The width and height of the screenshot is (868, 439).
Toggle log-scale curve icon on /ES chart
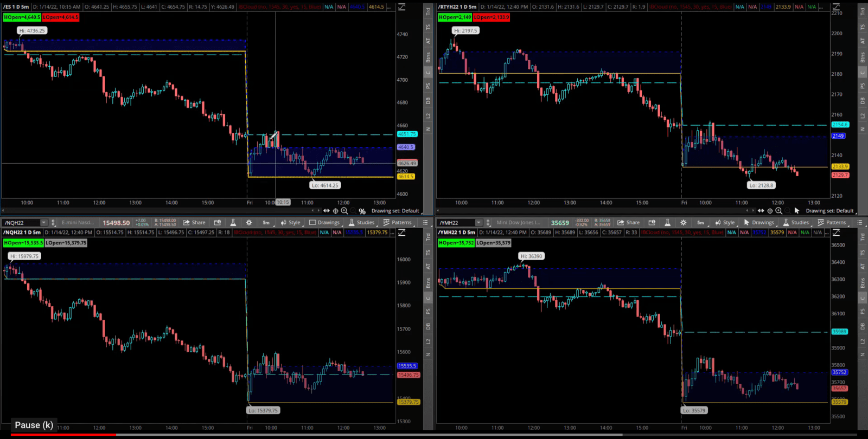[x=401, y=7]
